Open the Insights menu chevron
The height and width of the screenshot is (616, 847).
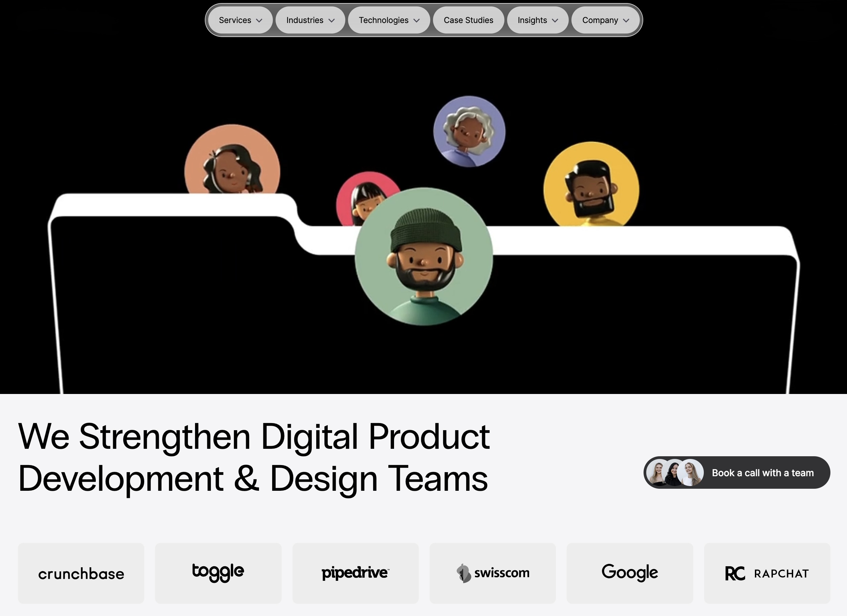coord(555,21)
